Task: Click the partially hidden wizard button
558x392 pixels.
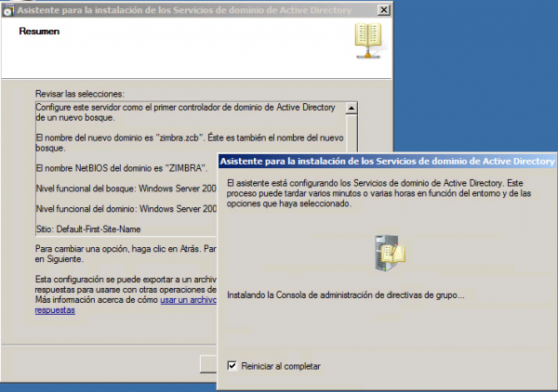Action: click(208, 364)
